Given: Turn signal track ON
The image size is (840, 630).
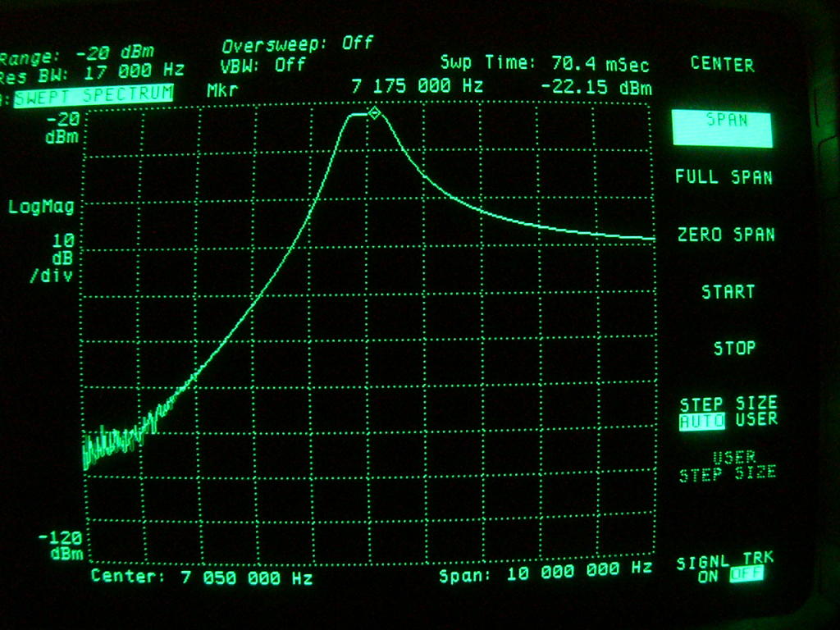Looking at the screenshot, I should (707, 575).
